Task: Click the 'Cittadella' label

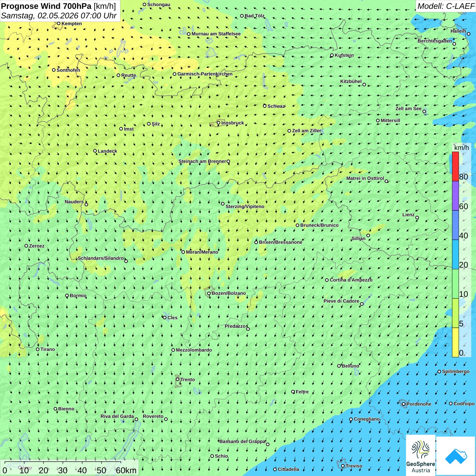Action: tap(288, 469)
